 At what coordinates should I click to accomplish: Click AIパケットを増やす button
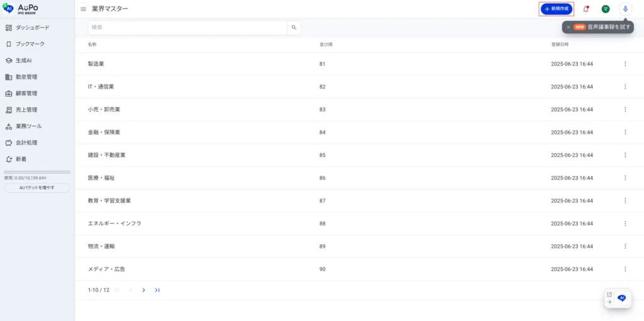(x=37, y=188)
